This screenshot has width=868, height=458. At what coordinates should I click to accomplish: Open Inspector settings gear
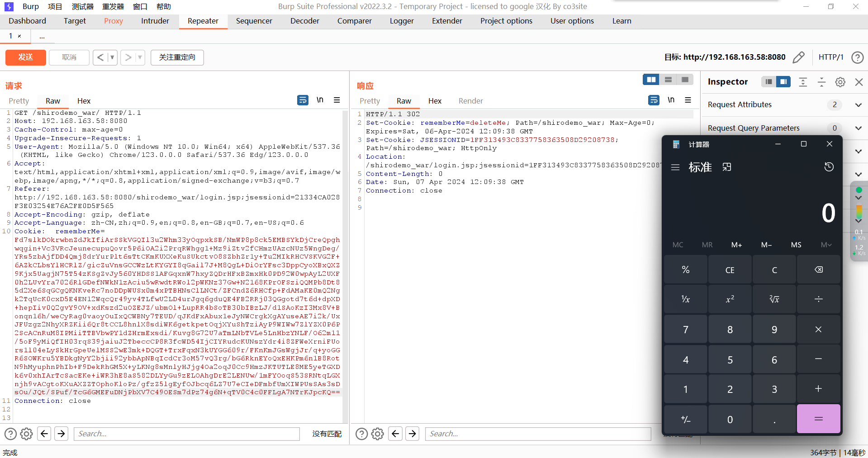pos(840,82)
